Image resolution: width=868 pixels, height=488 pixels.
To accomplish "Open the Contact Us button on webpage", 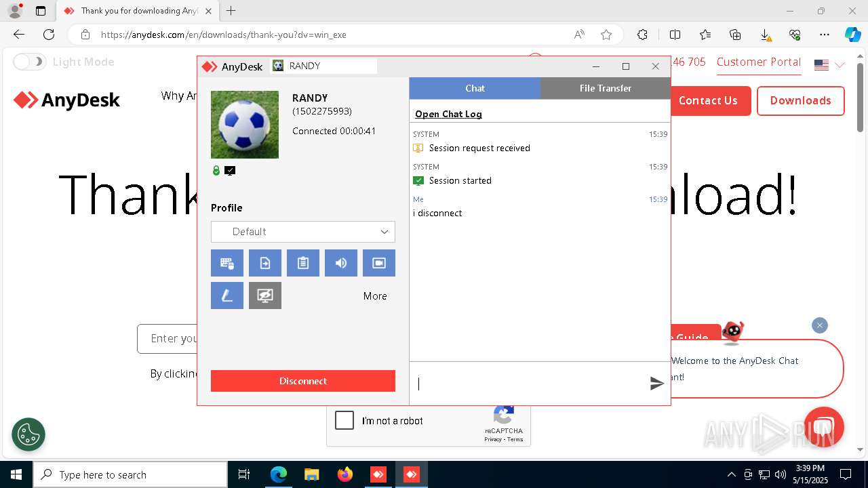I will click(x=708, y=100).
